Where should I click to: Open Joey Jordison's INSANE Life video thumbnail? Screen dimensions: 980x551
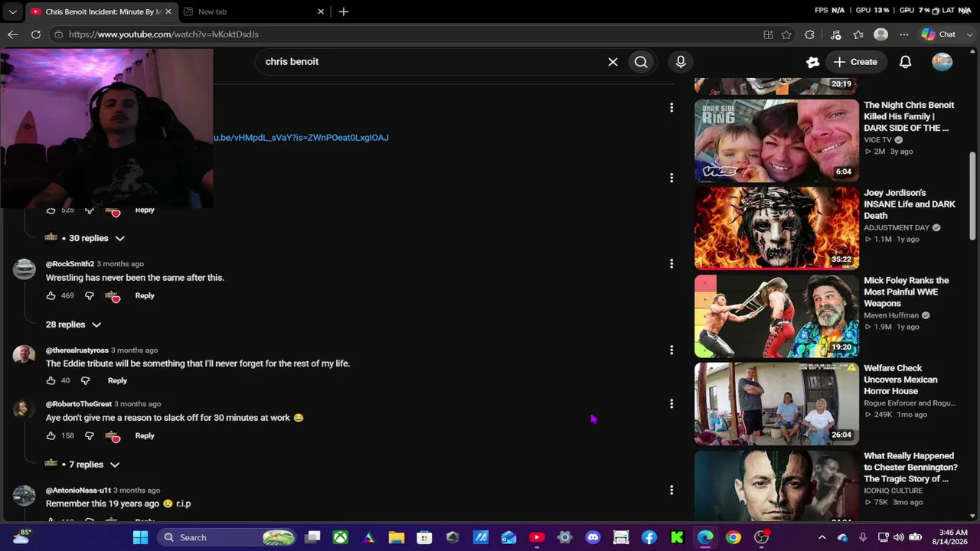click(776, 228)
